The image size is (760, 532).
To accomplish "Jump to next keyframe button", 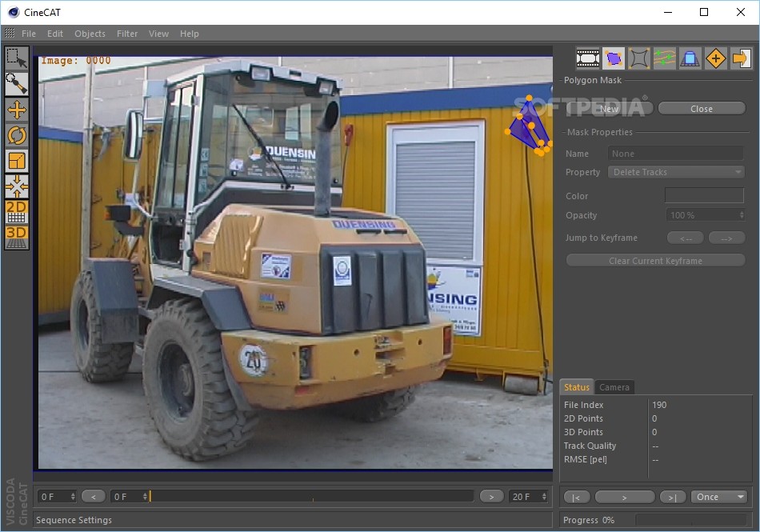I will (726, 238).
